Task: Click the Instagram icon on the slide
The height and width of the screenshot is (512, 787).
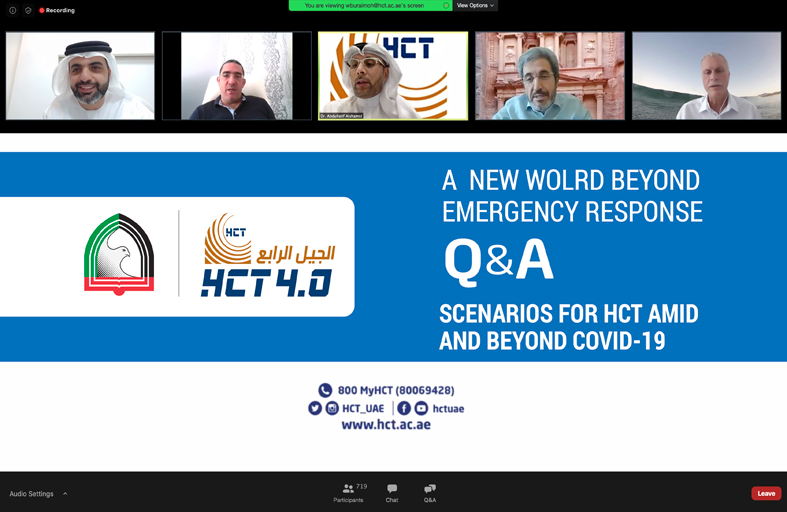Action: coord(332,408)
